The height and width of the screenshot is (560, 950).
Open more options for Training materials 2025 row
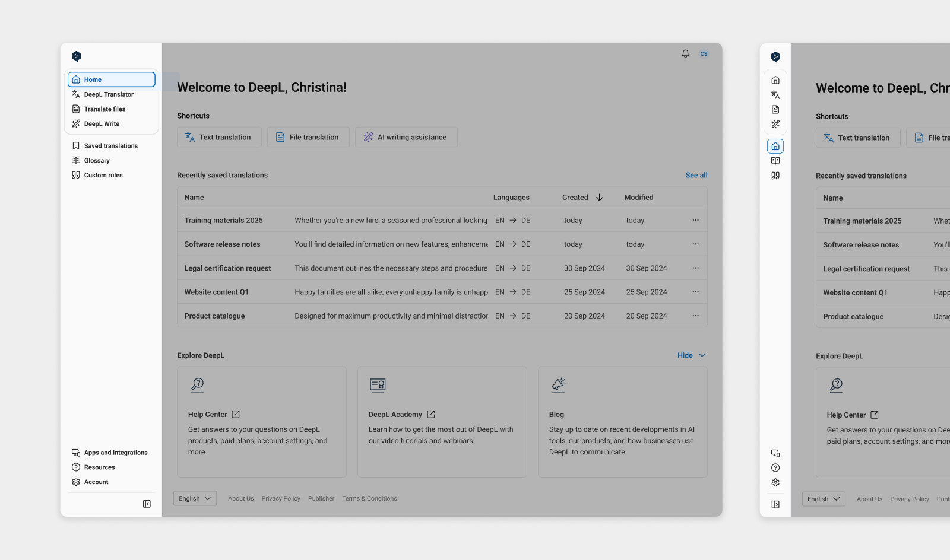pyautogui.click(x=695, y=220)
